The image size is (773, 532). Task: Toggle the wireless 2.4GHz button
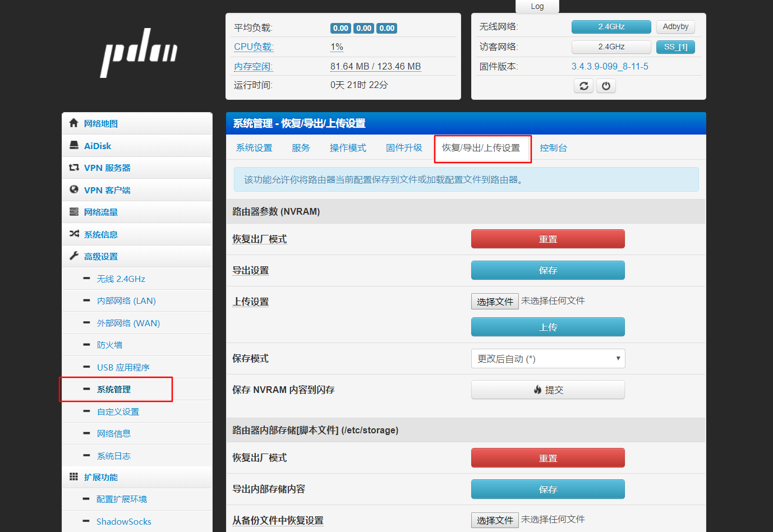pyautogui.click(x=611, y=27)
